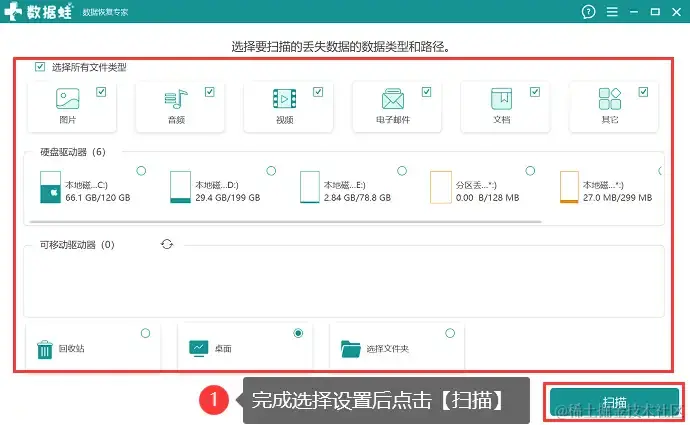The image size is (690, 425).
Task: Uncheck the 音频 file type checkbox
Action: point(209,92)
